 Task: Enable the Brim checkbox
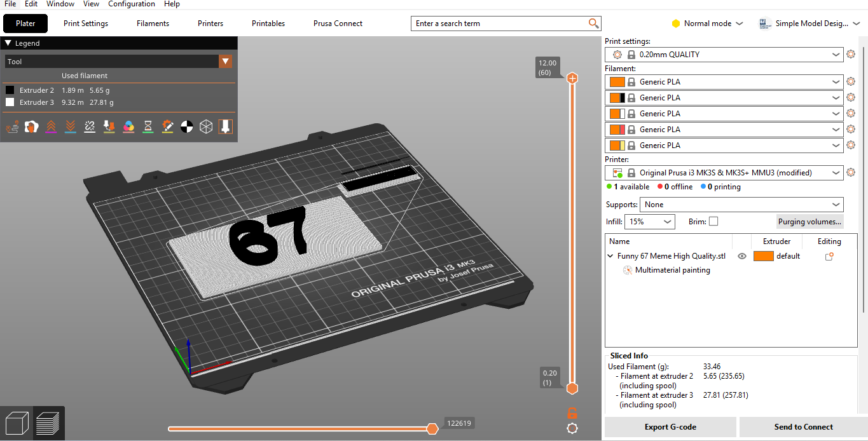713,221
